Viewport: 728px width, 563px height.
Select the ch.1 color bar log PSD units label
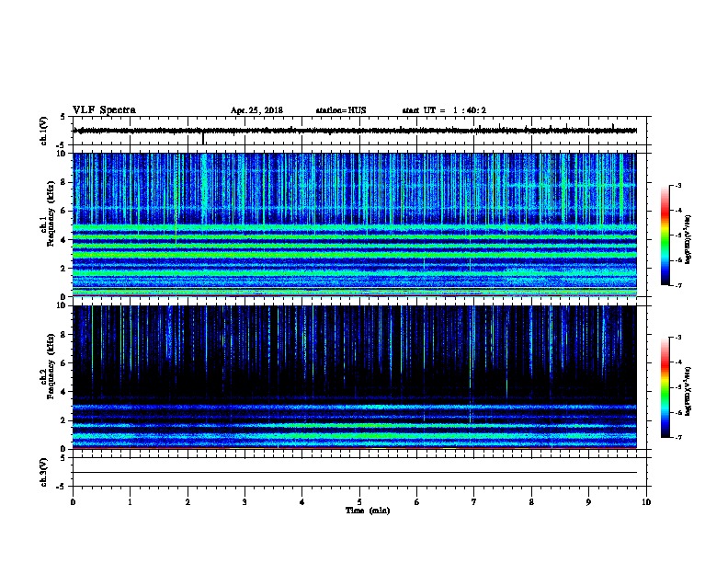[688, 239]
